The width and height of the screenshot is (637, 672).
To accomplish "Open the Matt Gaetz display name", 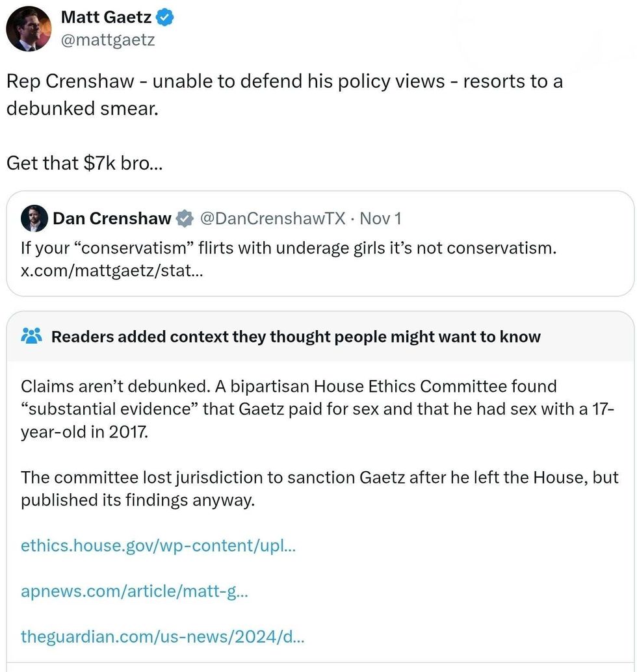I will click(105, 18).
